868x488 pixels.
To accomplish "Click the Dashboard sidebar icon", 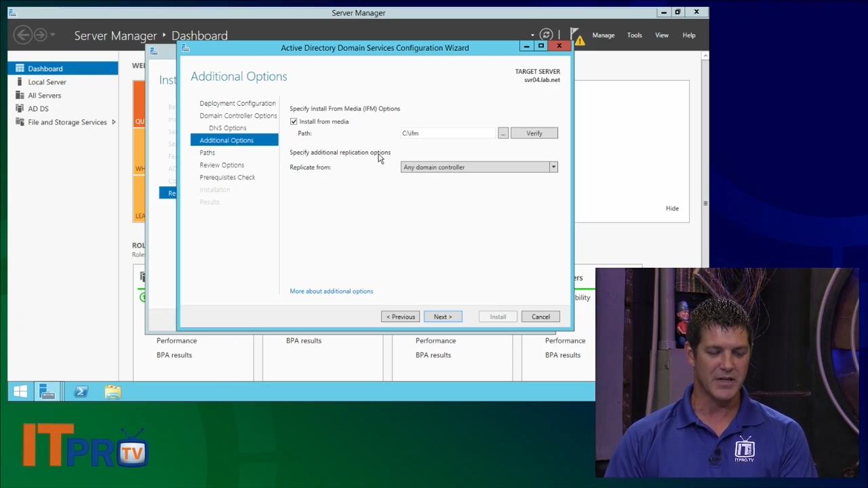I will [x=20, y=68].
